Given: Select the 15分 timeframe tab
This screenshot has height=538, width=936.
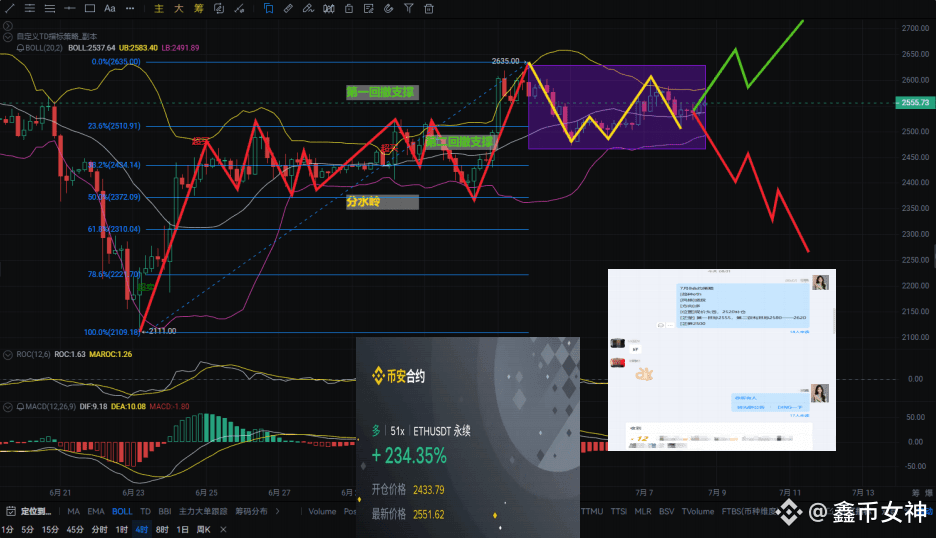Looking at the screenshot, I should [x=50, y=530].
